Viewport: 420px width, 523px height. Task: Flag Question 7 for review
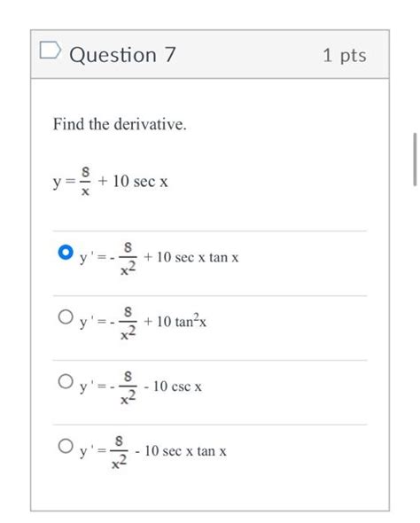(50, 51)
